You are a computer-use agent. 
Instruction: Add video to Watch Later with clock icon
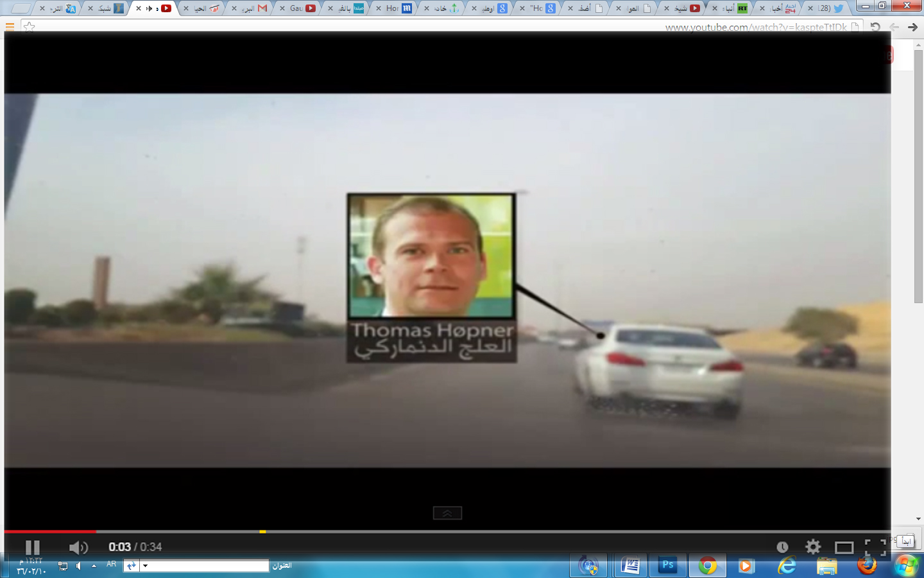[x=782, y=547]
